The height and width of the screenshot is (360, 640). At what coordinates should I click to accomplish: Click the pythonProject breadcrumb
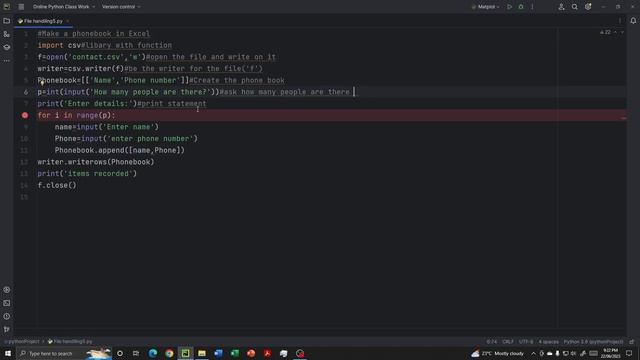23,342
